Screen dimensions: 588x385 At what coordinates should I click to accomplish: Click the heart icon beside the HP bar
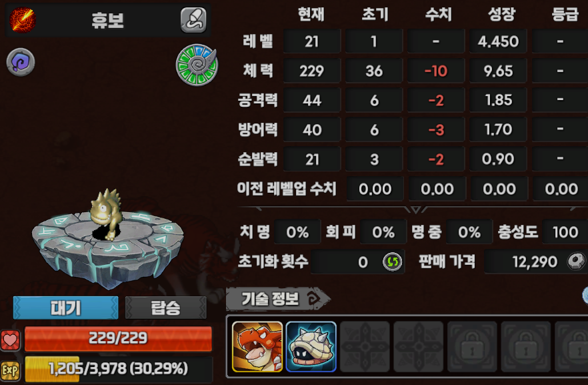(x=10, y=340)
